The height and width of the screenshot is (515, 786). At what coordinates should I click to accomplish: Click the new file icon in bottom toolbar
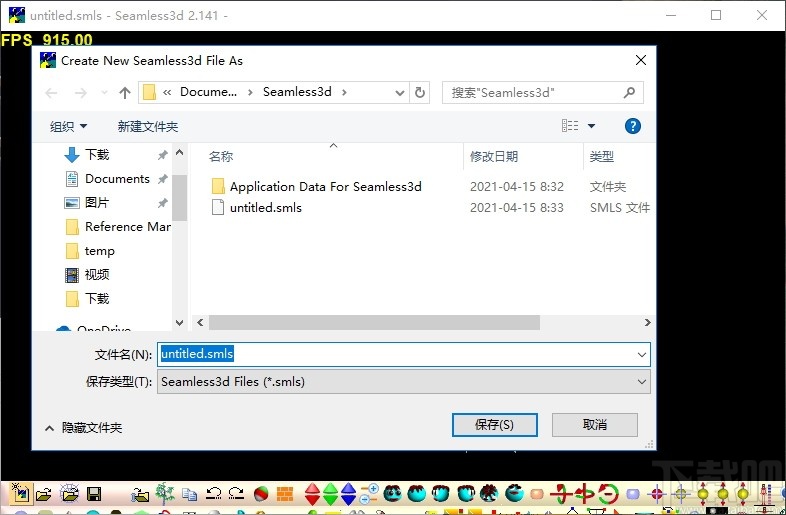pos(21,494)
